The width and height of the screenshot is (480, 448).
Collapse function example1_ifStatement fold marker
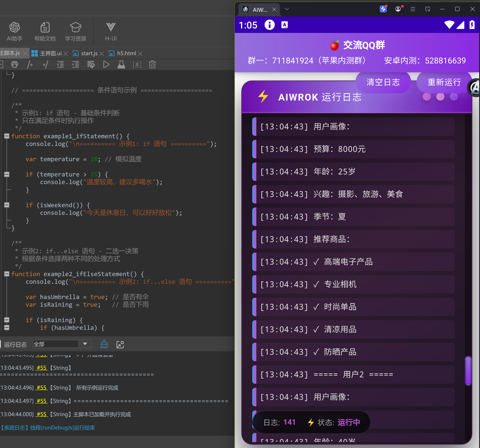click(7, 136)
